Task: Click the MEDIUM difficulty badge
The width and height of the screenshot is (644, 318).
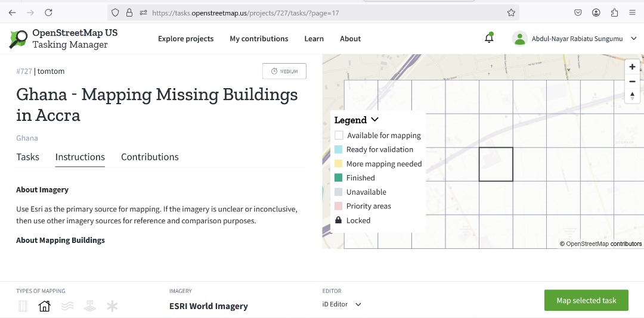Action: 284,71
